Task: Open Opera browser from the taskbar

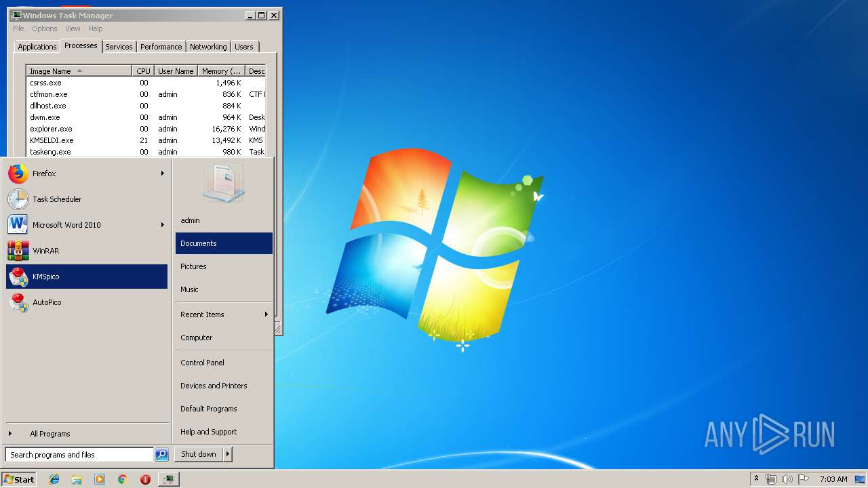Action: [x=145, y=479]
